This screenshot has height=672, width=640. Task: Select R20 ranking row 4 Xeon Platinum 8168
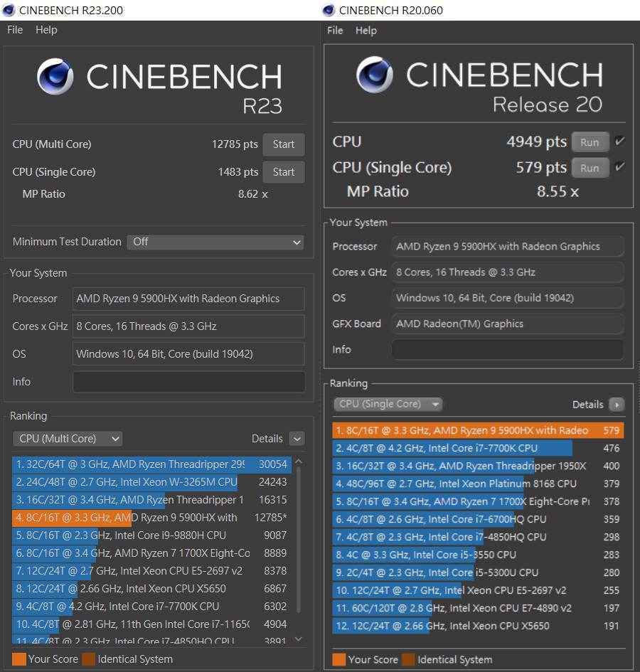point(478,484)
